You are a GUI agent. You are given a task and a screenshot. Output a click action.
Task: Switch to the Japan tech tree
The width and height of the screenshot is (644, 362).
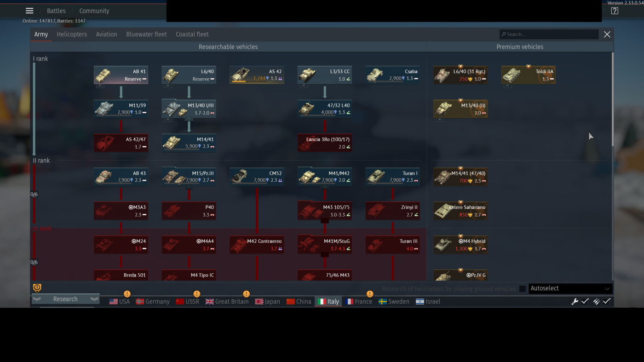point(267,302)
